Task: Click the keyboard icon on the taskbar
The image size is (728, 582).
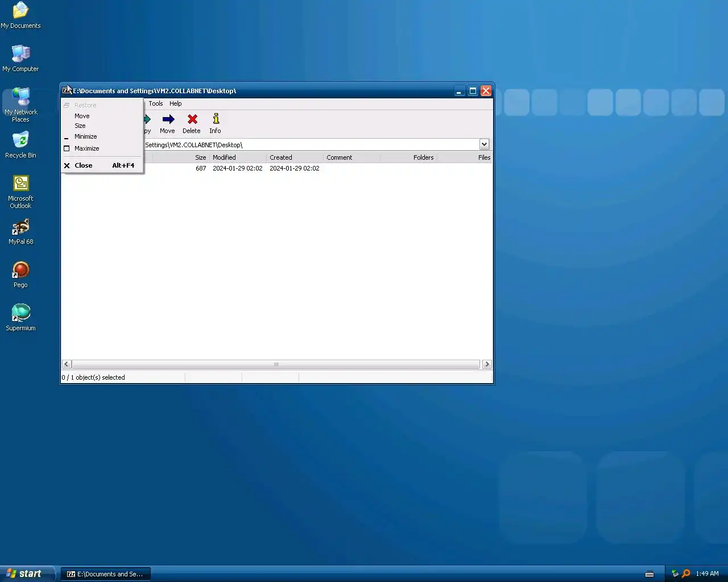Action: coord(650,574)
